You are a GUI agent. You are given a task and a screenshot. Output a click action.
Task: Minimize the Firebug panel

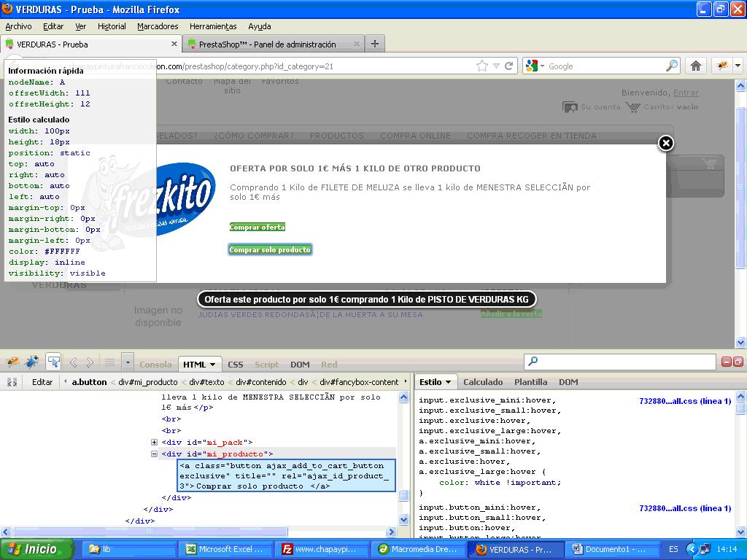pos(727,362)
